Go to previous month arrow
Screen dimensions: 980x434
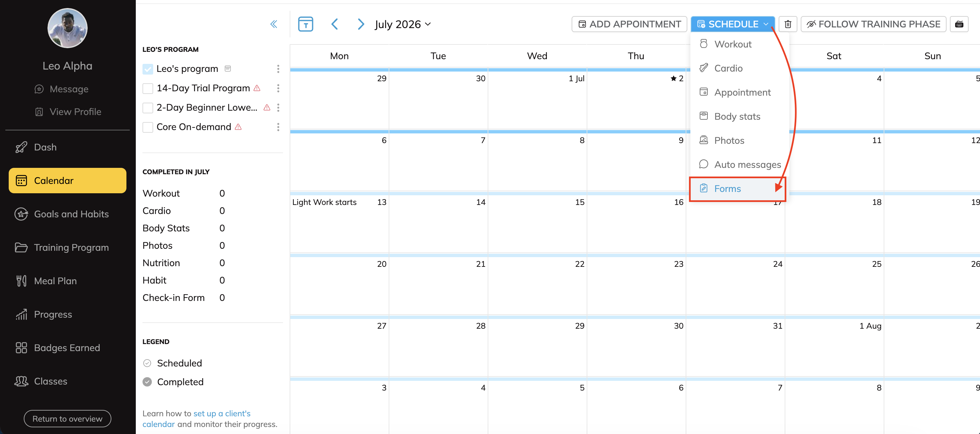(x=334, y=24)
